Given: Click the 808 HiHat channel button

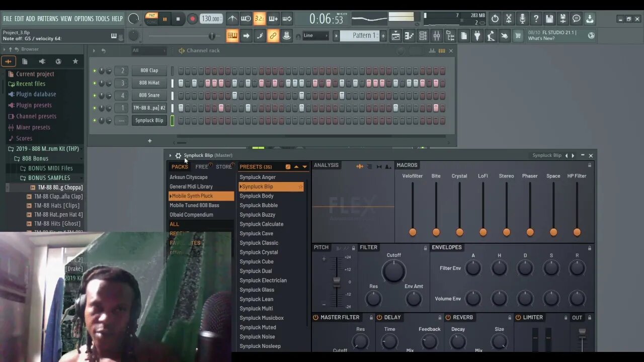Looking at the screenshot, I should [x=149, y=83].
